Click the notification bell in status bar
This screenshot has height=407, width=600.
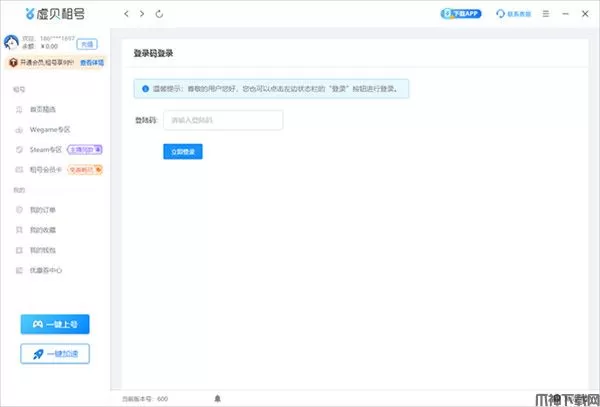tap(217, 398)
